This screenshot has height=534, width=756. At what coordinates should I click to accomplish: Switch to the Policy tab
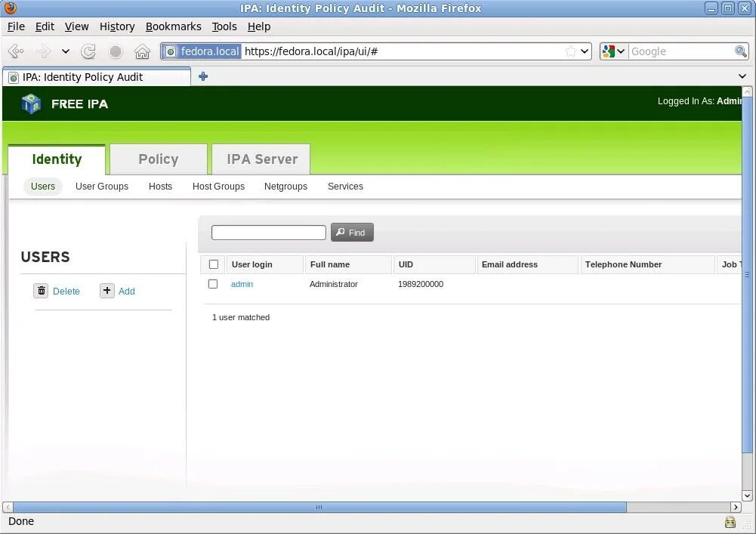pyautogui.click(x=159, y=159)
